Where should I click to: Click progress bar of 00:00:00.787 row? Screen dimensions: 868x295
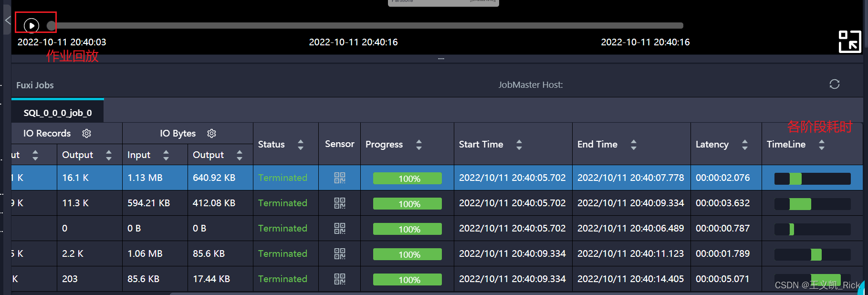coord(408,229)
